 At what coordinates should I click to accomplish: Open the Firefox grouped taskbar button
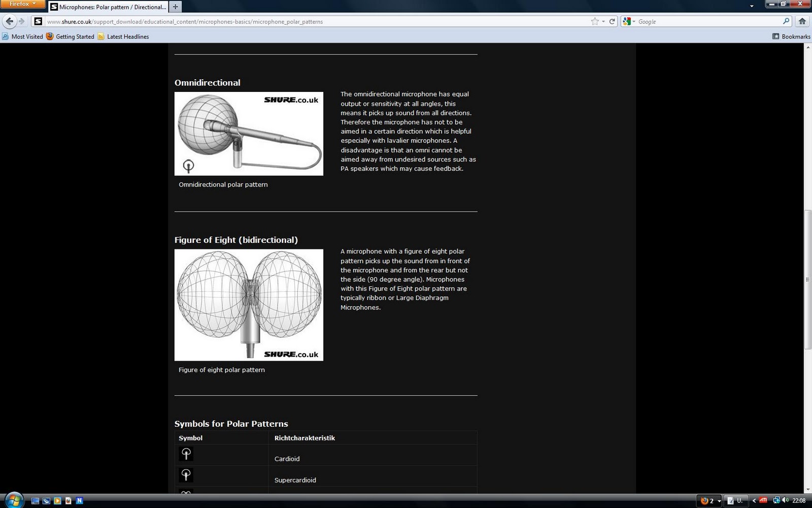(710, 501)
